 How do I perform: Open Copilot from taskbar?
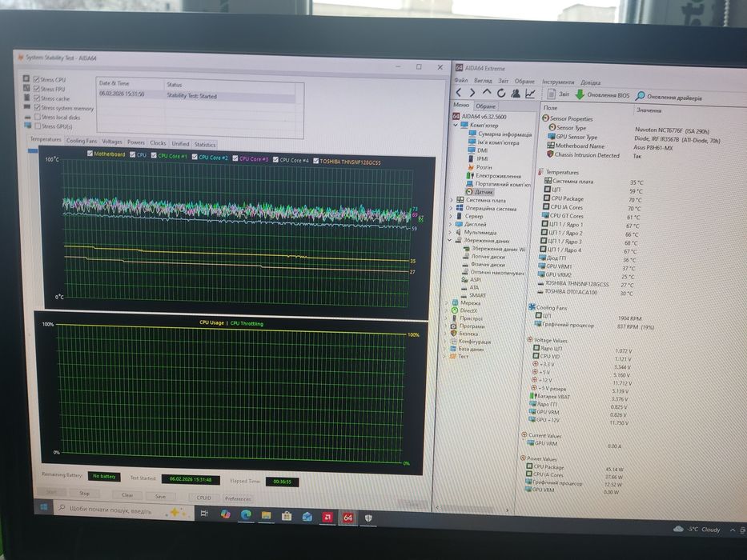tap(225, 514)
